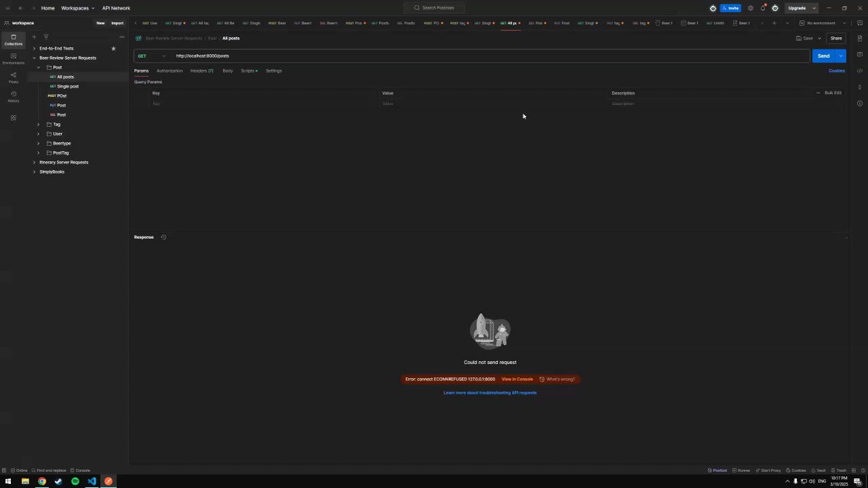Viewport: 868px width, 488px height.
Task: Open the Workspaces dropdown menu
Action: click(x=78, y=8)
